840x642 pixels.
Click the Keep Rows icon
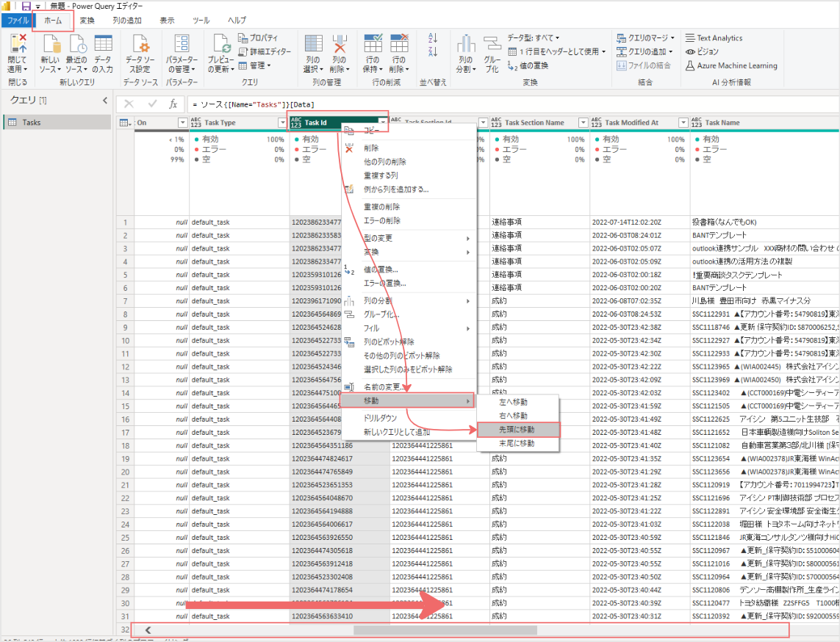(x=373, y=43)
